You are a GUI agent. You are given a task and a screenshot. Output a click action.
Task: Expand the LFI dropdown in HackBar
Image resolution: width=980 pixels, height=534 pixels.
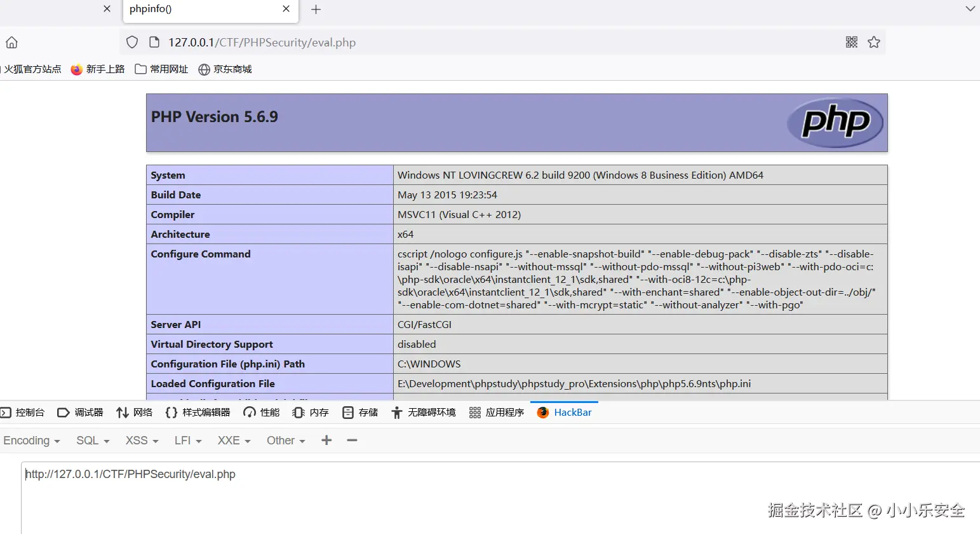click(188, 441)
